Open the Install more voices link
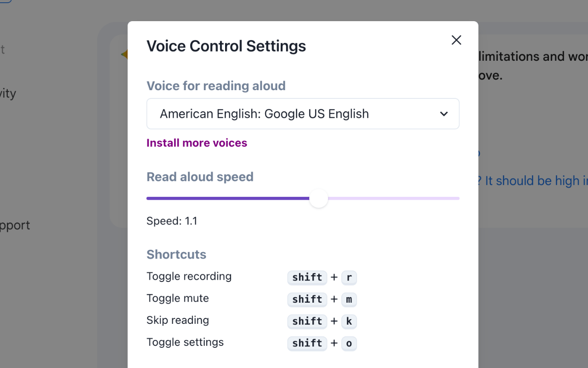588x368 pixels. click(x=197, y=143)
